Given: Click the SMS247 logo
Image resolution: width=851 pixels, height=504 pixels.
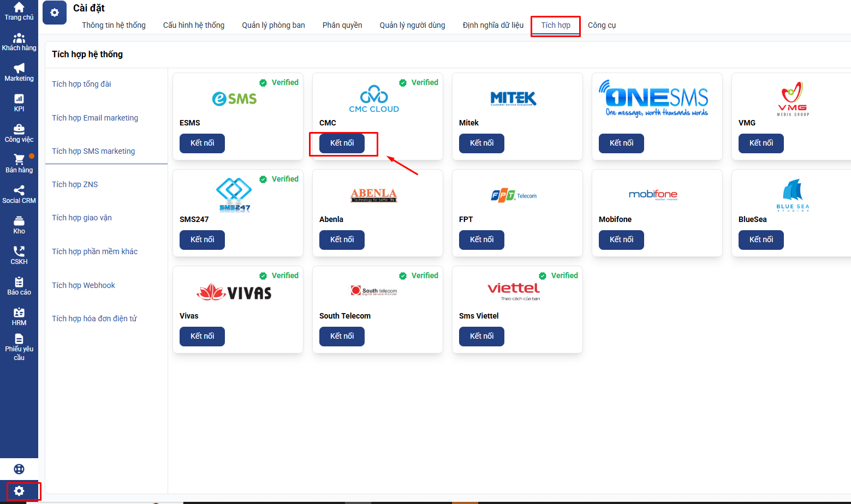Looking at the screenshot, I should pyautogui.click(x=235, y=195).
